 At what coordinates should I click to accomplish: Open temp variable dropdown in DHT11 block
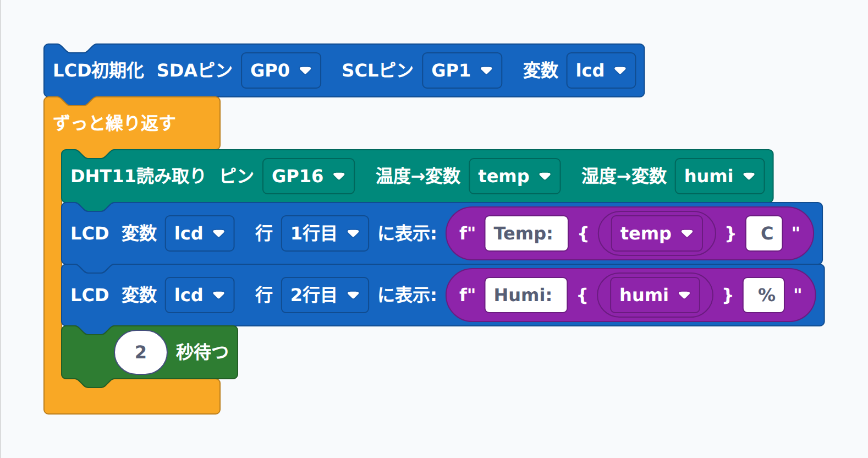point(515,176)
